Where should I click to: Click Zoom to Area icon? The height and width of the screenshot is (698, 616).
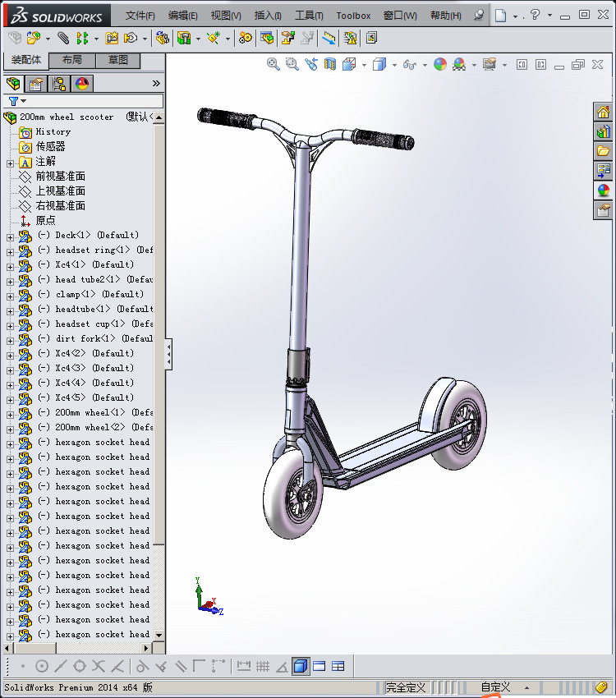(x=292, y=65)
